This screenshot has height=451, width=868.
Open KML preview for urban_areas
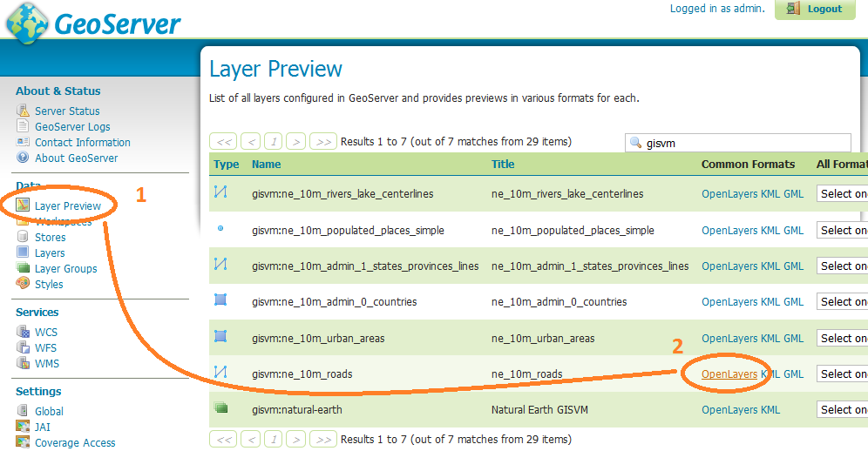(770, 338)
